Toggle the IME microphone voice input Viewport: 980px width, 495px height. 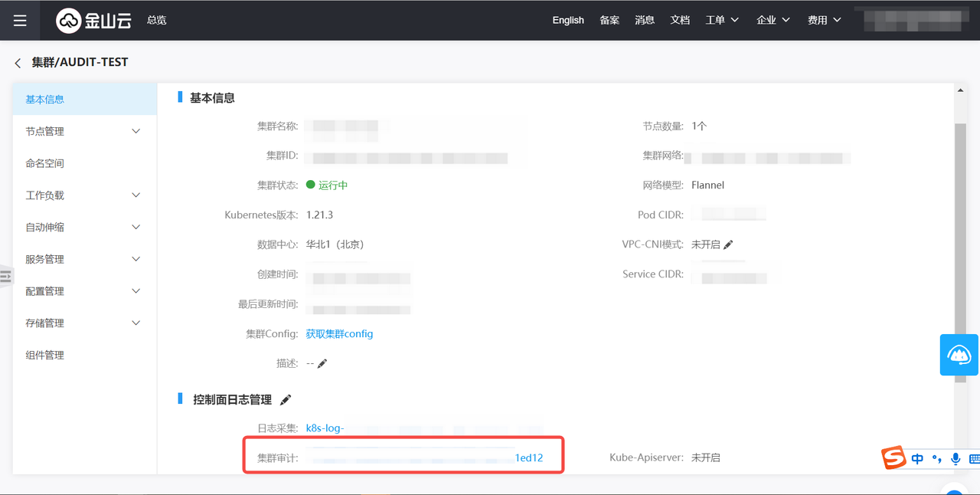click(x=955, y=459)
